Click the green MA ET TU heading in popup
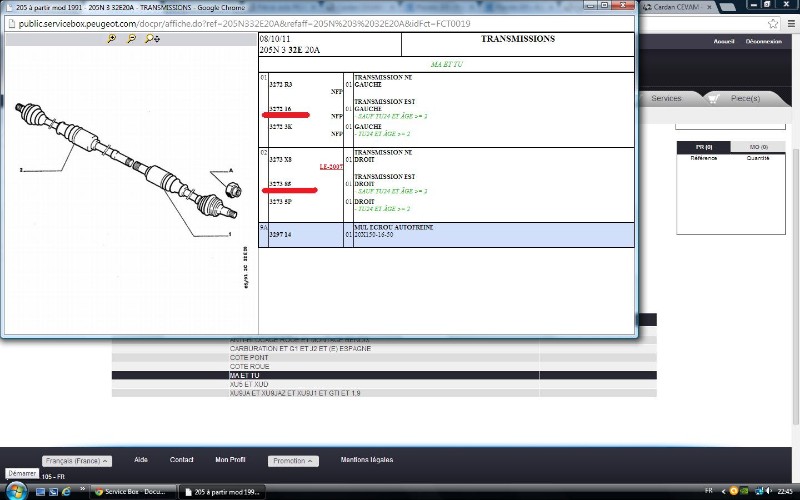This screenshot has height=500, width=800. [x=446, y=64]
